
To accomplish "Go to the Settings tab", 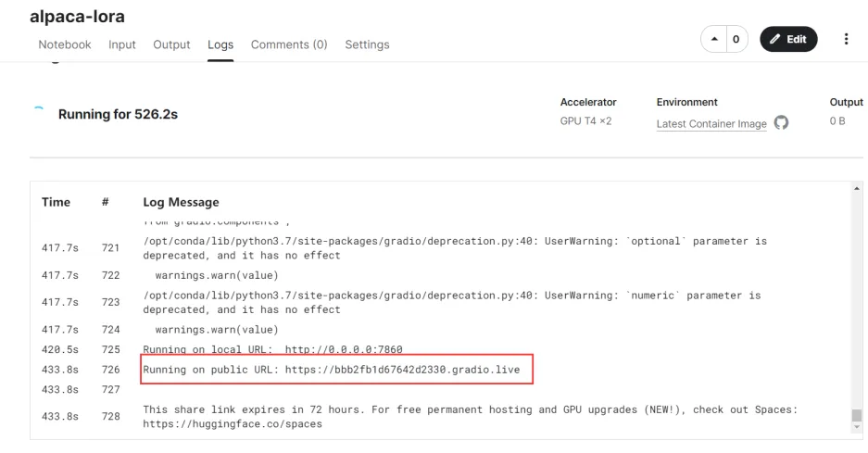I will tap(367, 44).
